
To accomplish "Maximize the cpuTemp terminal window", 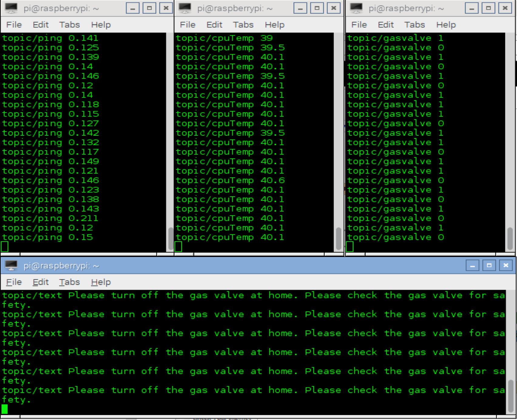I will 317,8.
